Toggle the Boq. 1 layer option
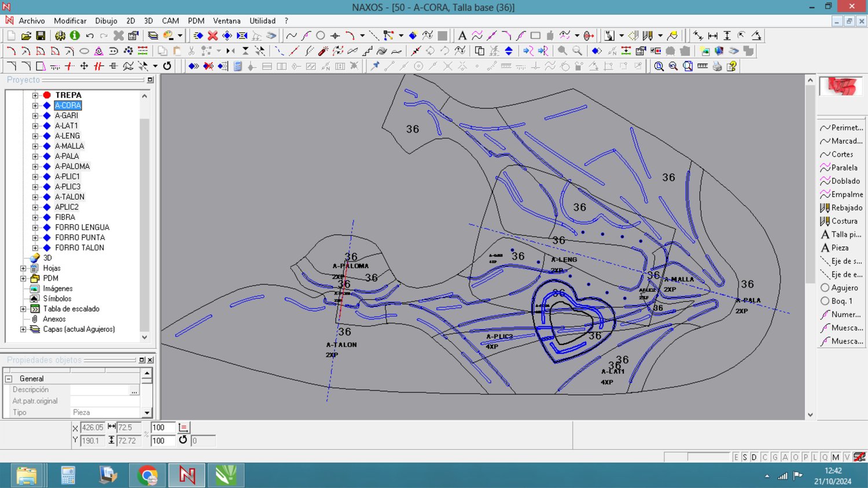This screenshot has height=488, width=868. point(841,301)
